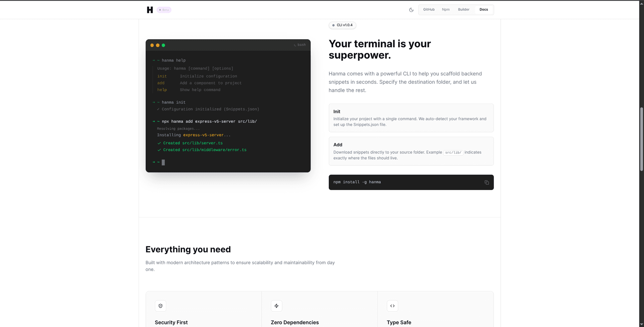
Task: Click the Type Safe heading
Action: (x=399, y=322)
